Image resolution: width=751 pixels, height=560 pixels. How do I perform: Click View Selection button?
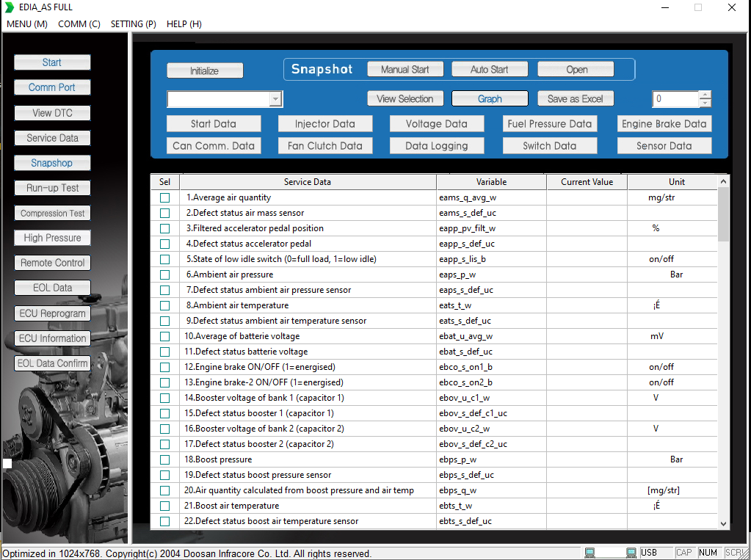pos(405,98)
